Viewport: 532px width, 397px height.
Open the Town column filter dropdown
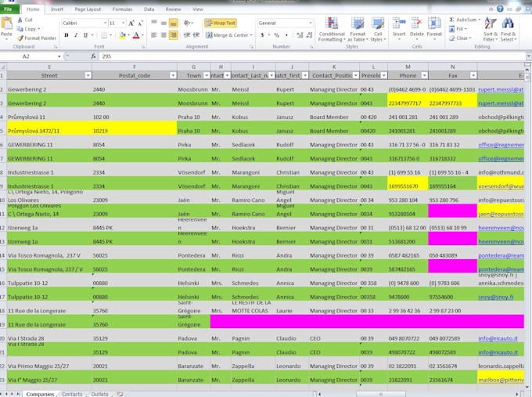pos(207,75)
